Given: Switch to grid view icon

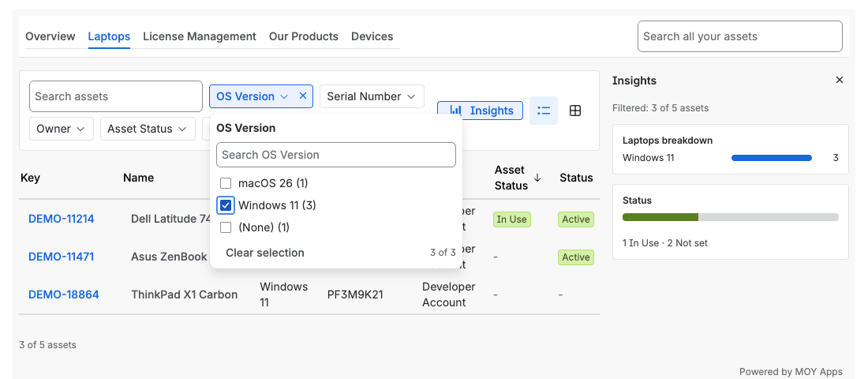Looking at the screenshot, I should (x=575, y=111).
